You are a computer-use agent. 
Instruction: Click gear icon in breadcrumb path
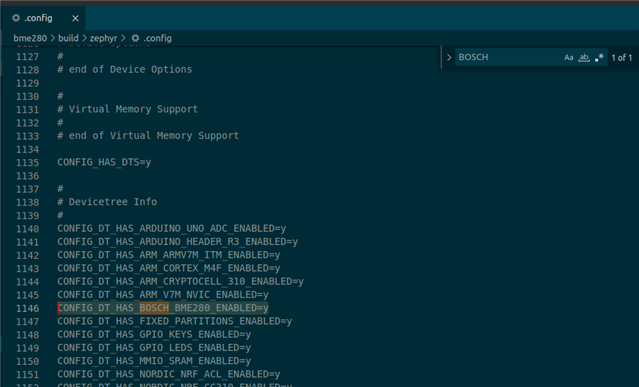tap(135, 38)
